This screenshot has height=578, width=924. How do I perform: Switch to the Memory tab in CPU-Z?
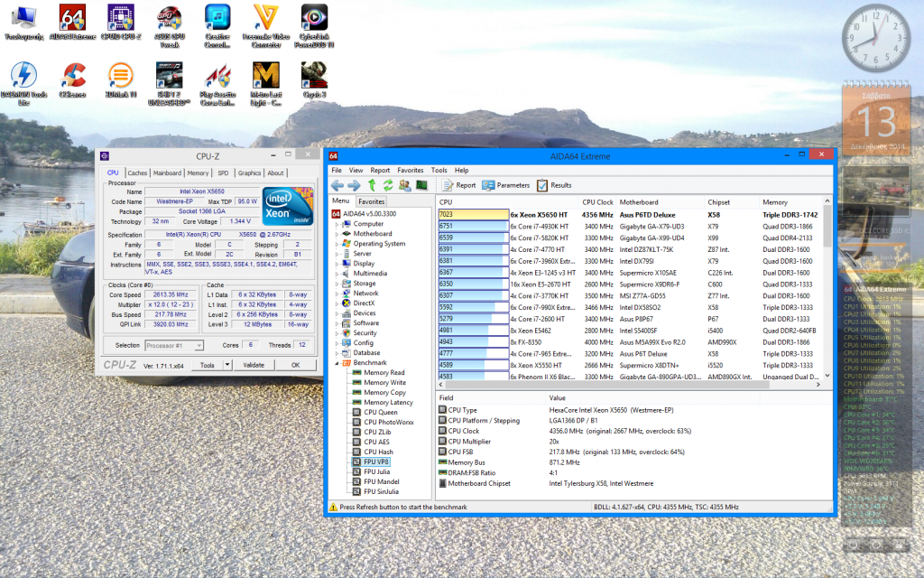click(198, 173)
